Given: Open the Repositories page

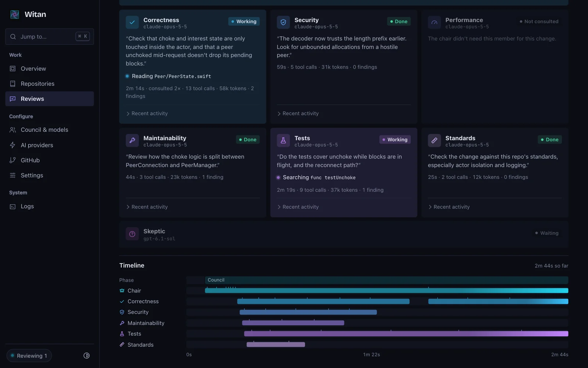Looking at the screenshot, I should tap(50, 84).
